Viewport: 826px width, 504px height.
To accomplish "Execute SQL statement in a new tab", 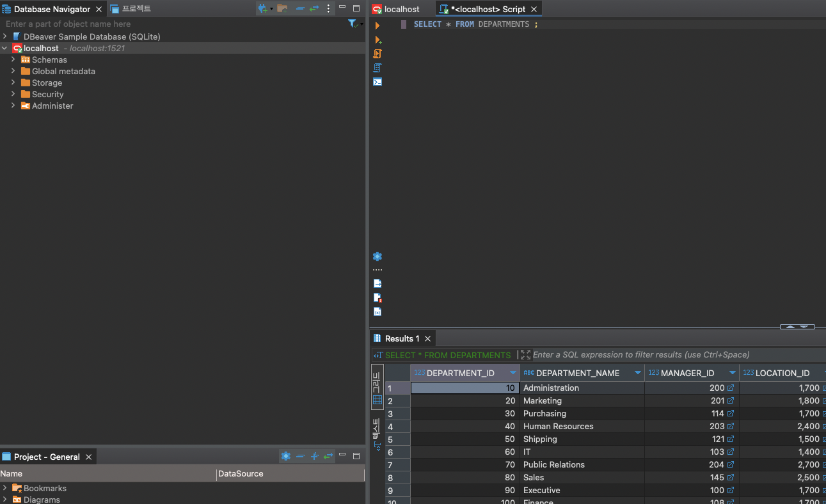I will coord(377,40).
